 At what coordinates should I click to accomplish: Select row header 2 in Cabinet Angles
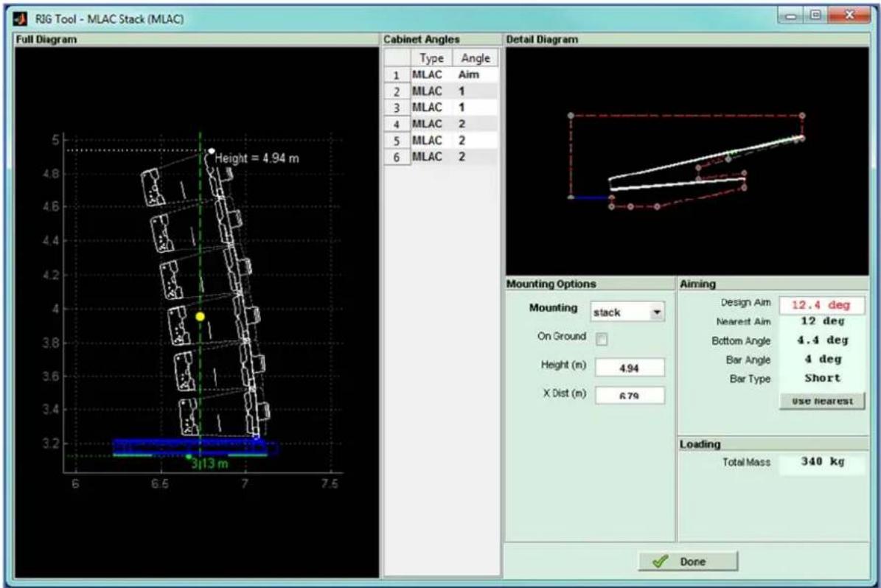[x=397, y=91]
